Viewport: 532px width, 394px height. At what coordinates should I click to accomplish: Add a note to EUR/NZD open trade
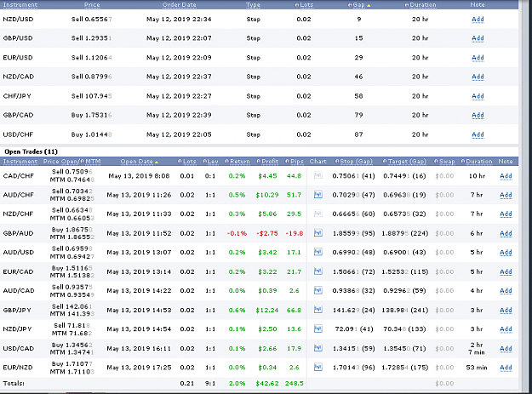point(506,368)
